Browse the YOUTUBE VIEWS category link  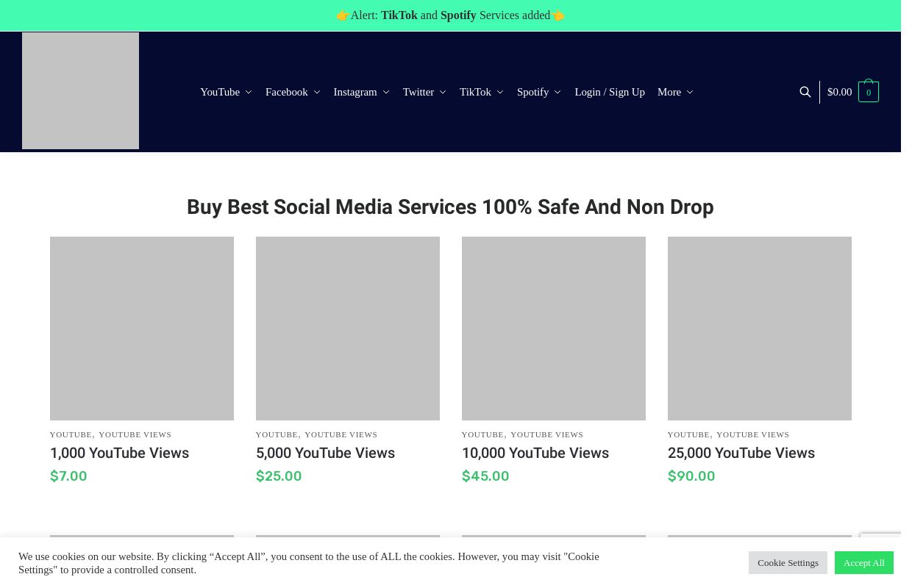[x=135, y=434]
